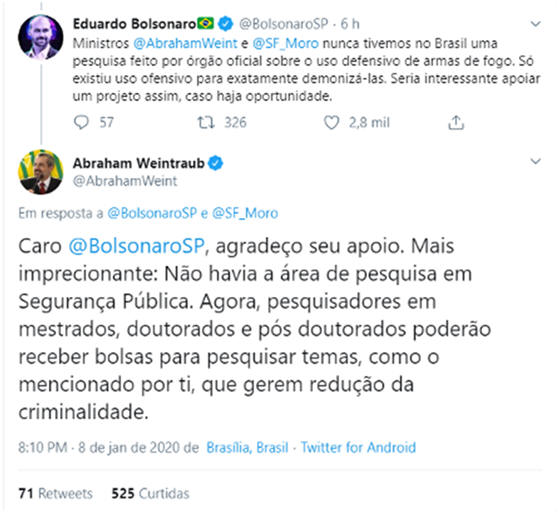558x514 pixels.
Task: Click Abraham Weintraub's verified badge
Action: pos(215,163)
